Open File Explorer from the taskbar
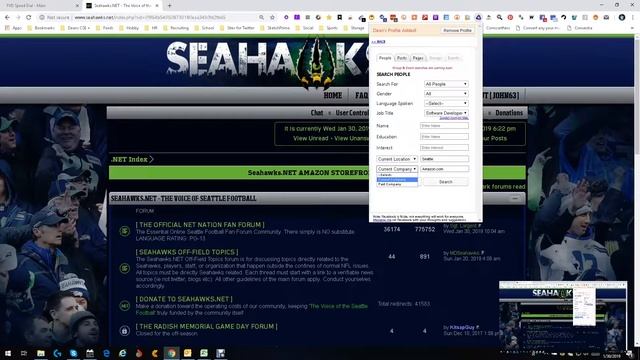 coord(41,353)
